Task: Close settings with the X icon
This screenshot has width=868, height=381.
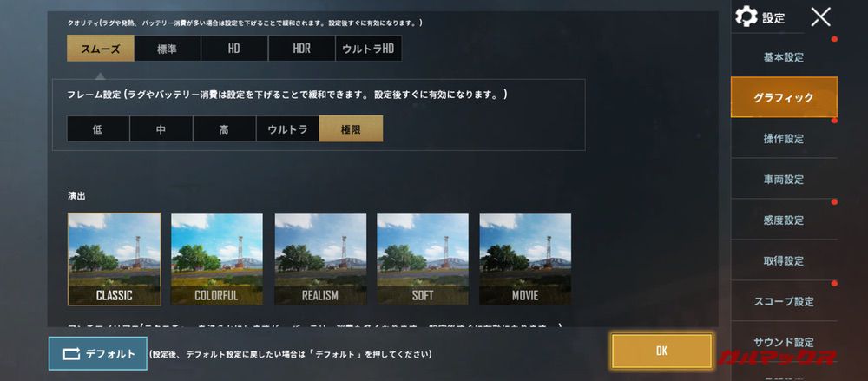Action: 820,17
